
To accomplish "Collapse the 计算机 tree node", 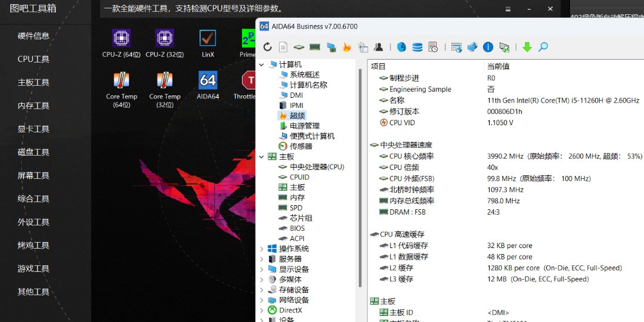I will pyautogui.click(x=262, y=64).
